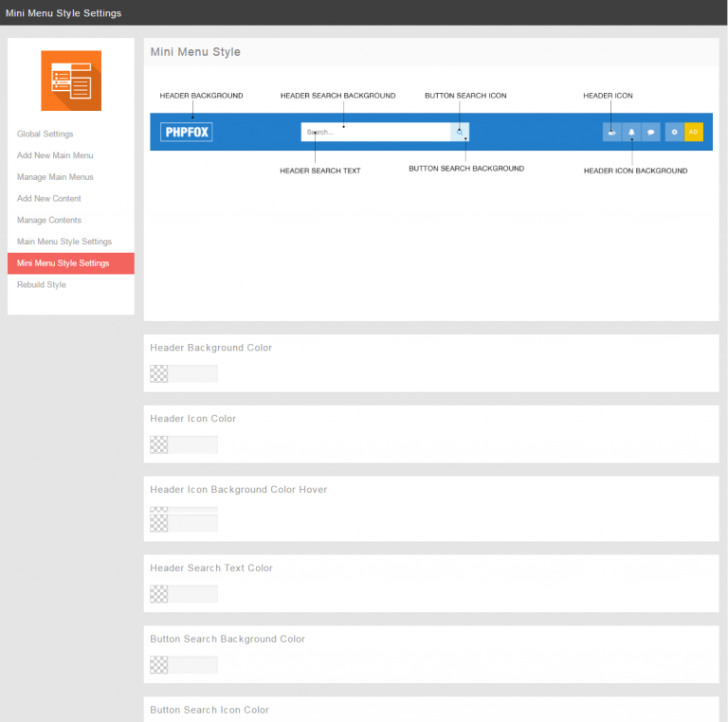
Task: Go to Manage Contents
Action: point(49,220)
